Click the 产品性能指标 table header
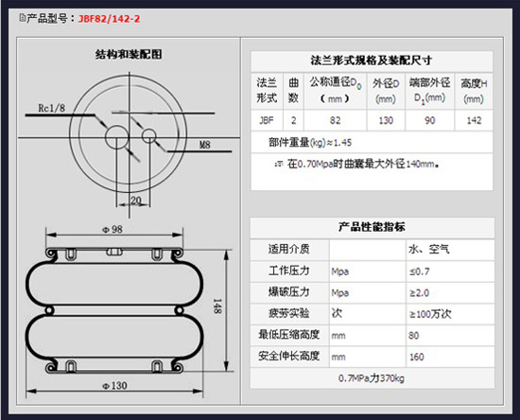 (x=373, y=227)
